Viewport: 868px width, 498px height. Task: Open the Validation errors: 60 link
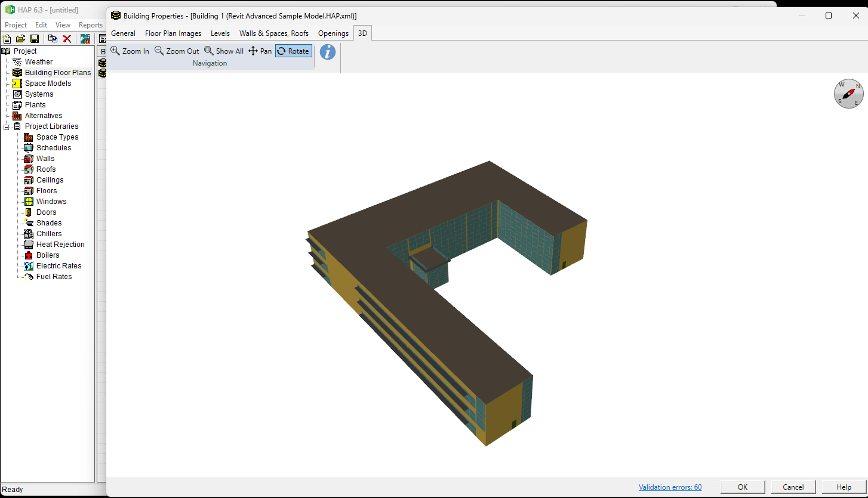(x=670, y=487)
